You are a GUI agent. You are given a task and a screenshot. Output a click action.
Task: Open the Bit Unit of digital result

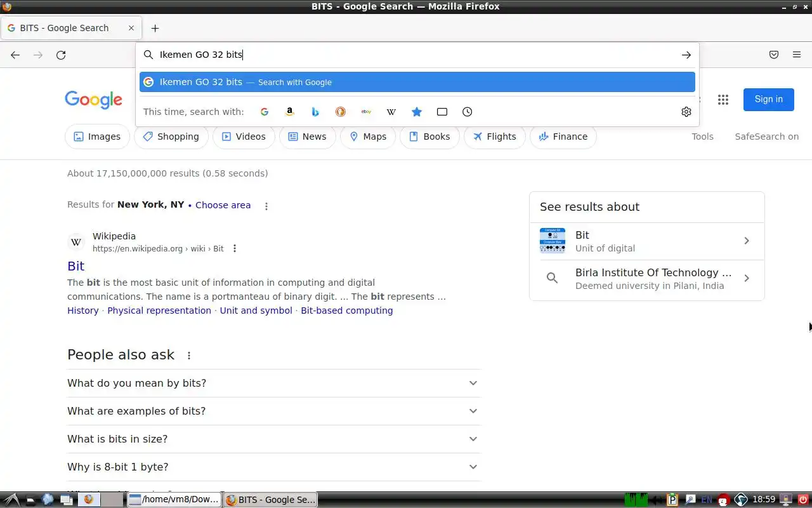[x=646, y=241]
